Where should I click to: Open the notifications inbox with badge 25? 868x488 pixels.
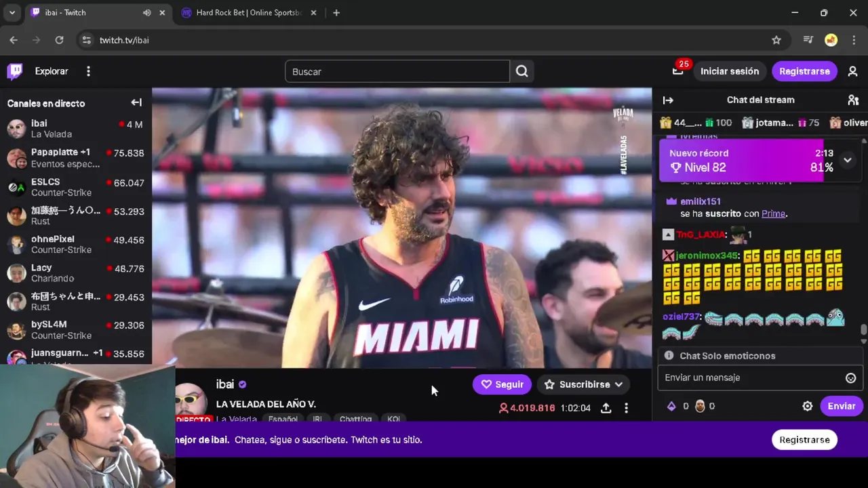677,70
